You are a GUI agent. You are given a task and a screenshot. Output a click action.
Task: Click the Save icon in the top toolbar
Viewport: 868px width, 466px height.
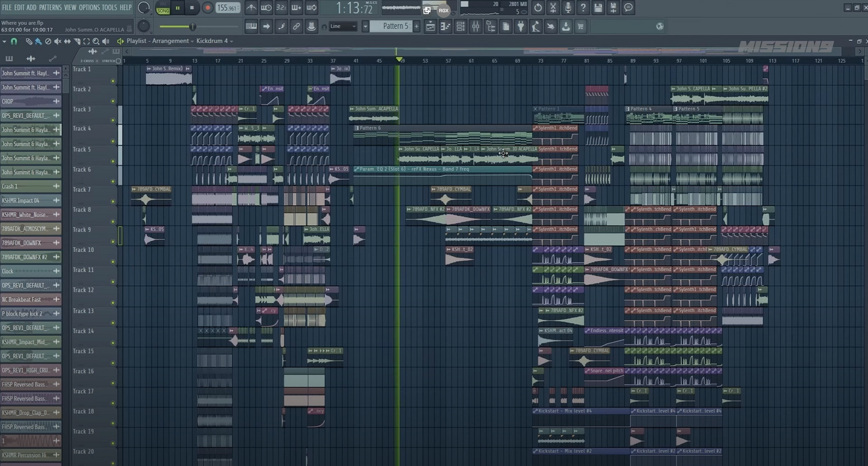[597, 7]
